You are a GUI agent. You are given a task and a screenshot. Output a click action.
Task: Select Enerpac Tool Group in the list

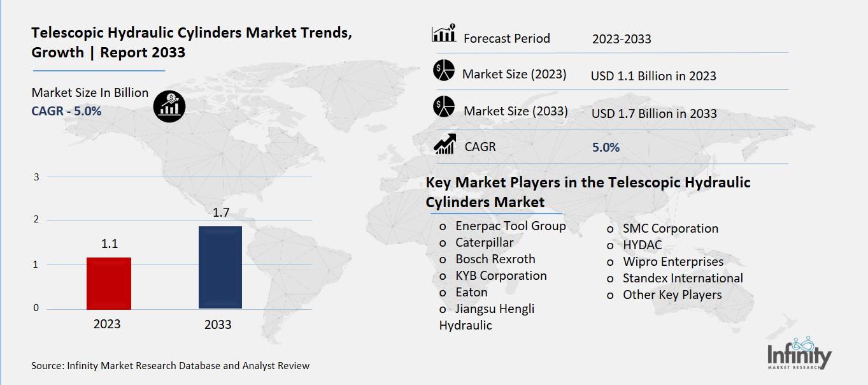510,226
